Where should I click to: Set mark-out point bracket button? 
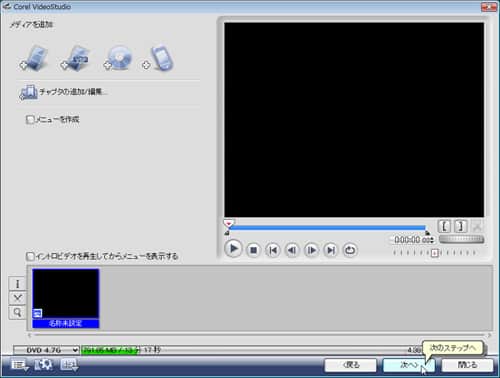[x=461, y=227]
